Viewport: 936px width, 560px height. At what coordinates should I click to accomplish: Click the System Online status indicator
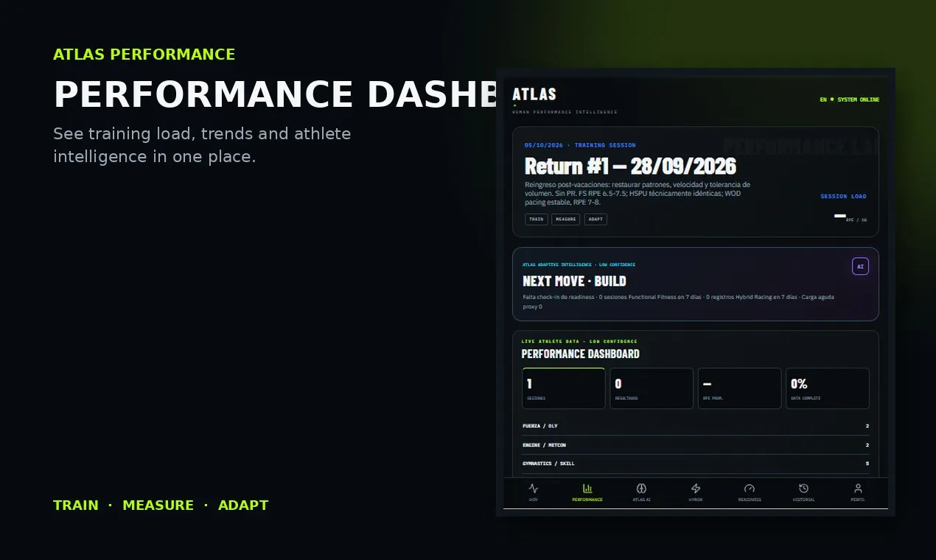tap(855, 99)
